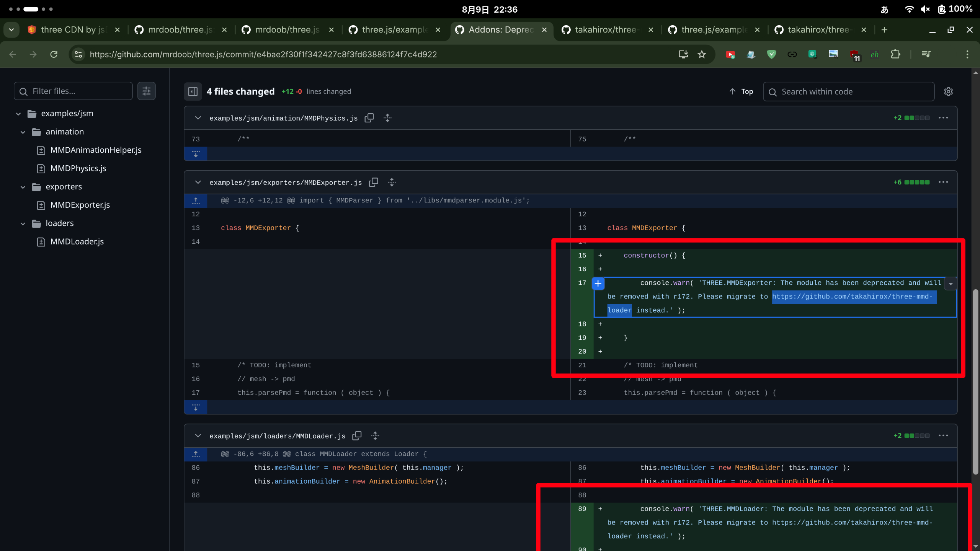980x551 pixels.
Task: Close the Addons: Deprecate tab
Action: pos(544,29)
